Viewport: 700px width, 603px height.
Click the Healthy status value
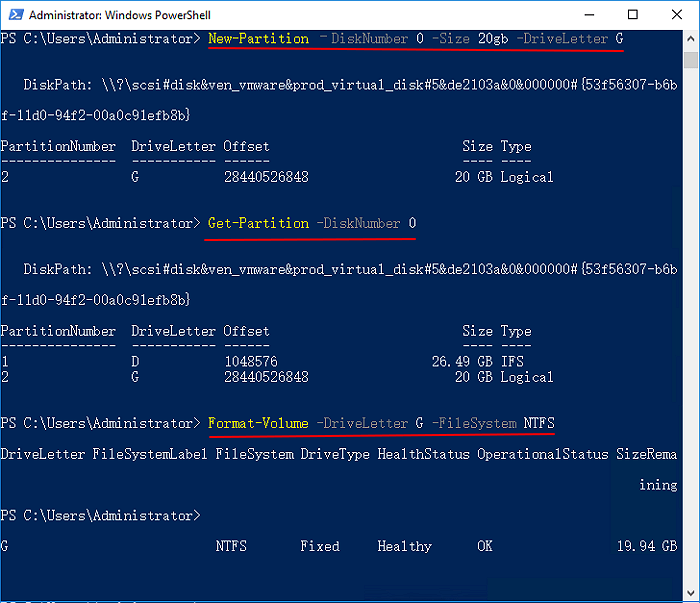pos(404,546)
